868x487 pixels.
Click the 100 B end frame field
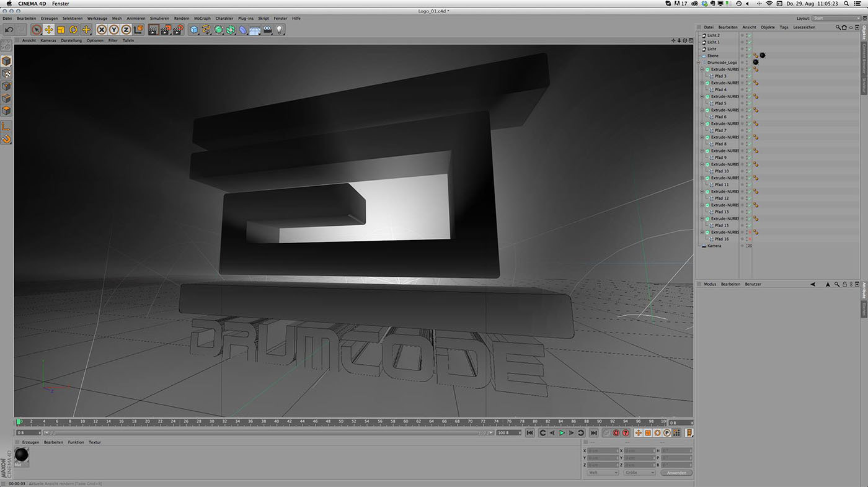click(x=509, y=432)
